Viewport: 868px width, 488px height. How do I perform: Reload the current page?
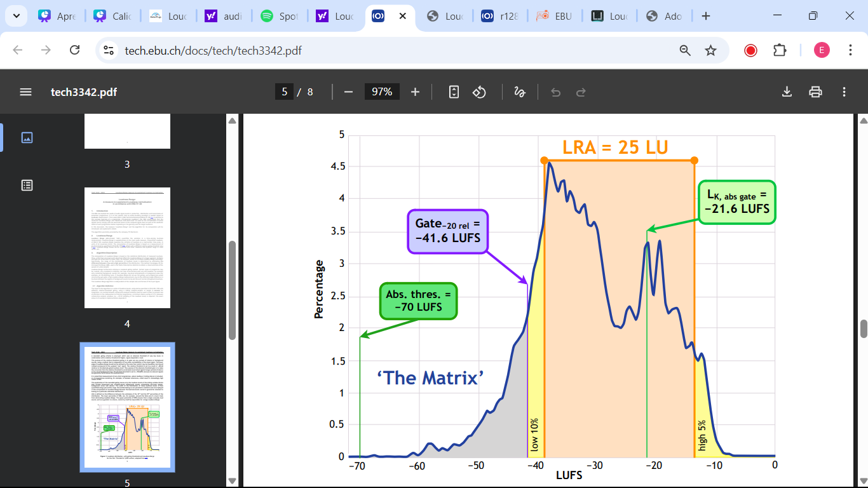pyautogui.click(x=74, y=50)
